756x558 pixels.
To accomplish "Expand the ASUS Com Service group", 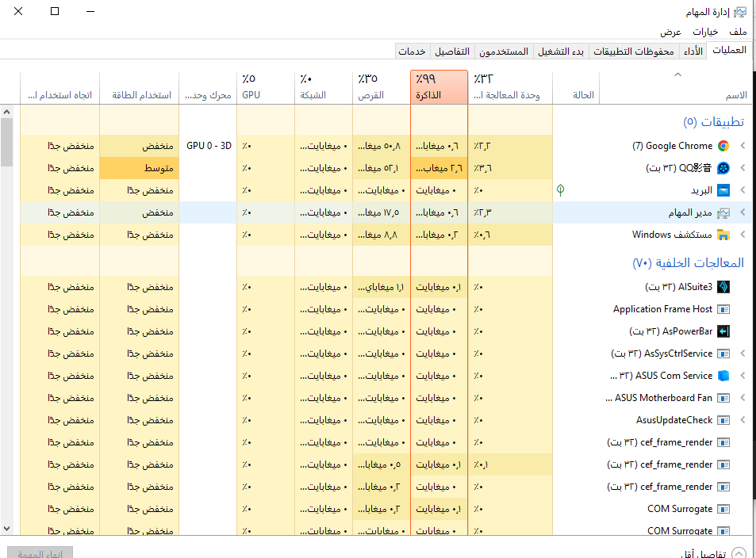I will [743, 376].
